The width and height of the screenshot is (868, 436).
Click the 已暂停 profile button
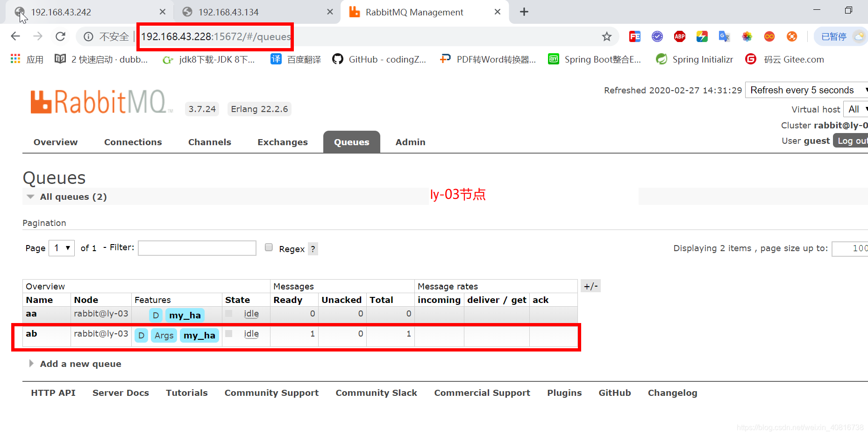(x=841, y=36)
